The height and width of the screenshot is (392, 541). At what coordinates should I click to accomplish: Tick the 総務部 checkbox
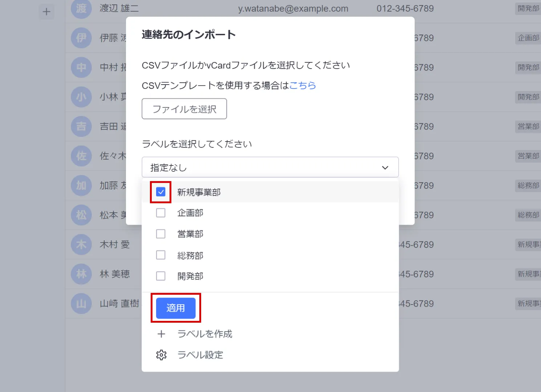160,255
